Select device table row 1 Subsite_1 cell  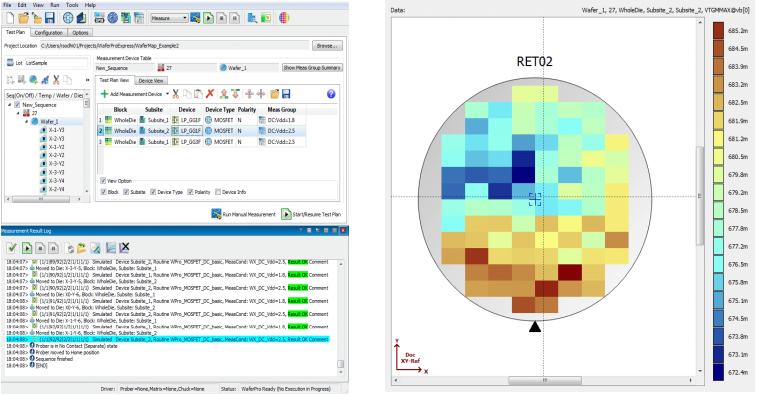[x=154, y=120]
